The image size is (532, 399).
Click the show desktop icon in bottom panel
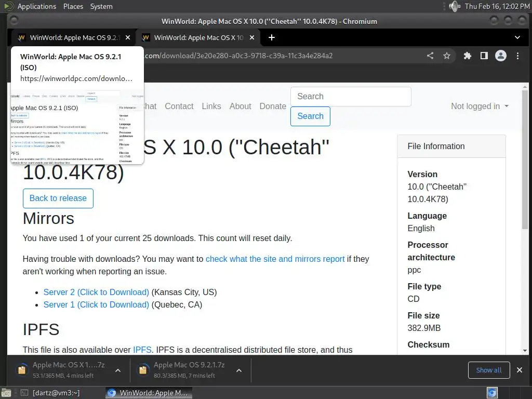[6, 393]
